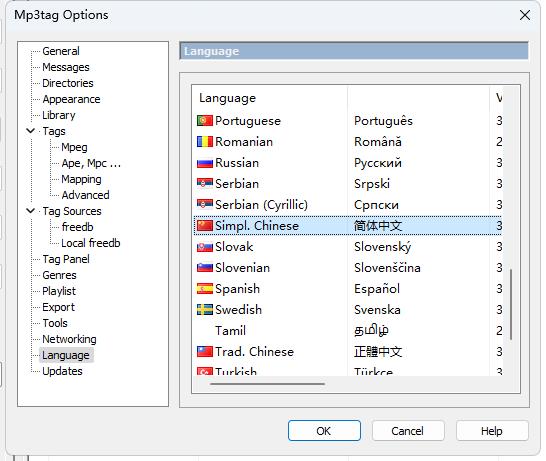Select Trad. Chinese language row
The width and height of the screenshot is (546, 461).
347,352
